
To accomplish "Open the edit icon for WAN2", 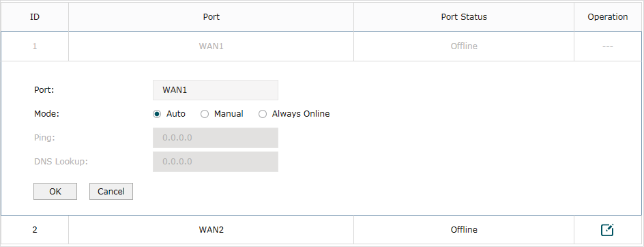I will [607, 230].
